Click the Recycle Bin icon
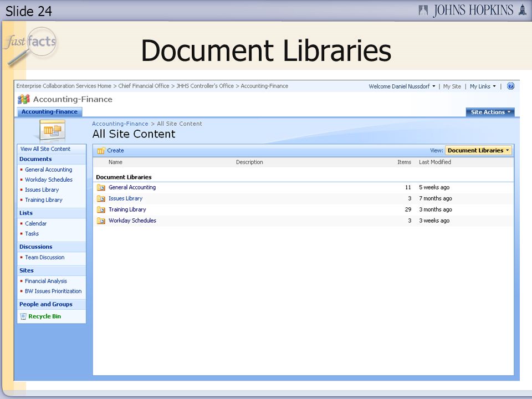532x399 pixels. point(23,316)
